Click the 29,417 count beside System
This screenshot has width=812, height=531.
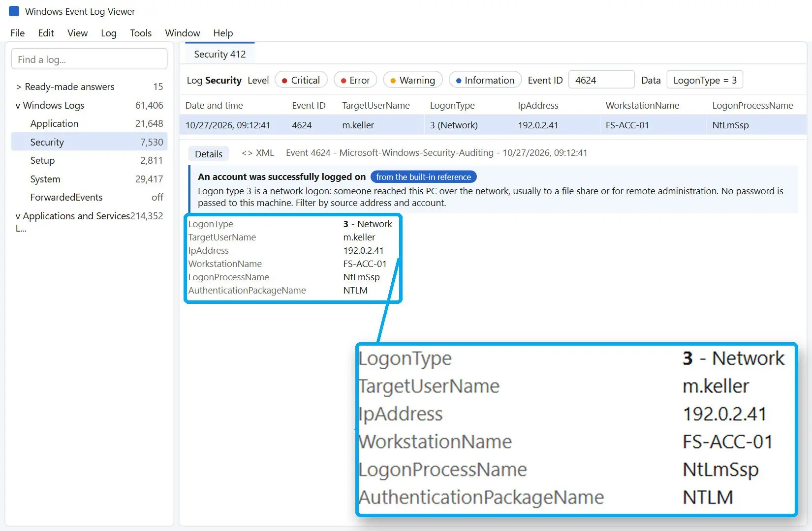pyautogui.click(x=149, y=179)
